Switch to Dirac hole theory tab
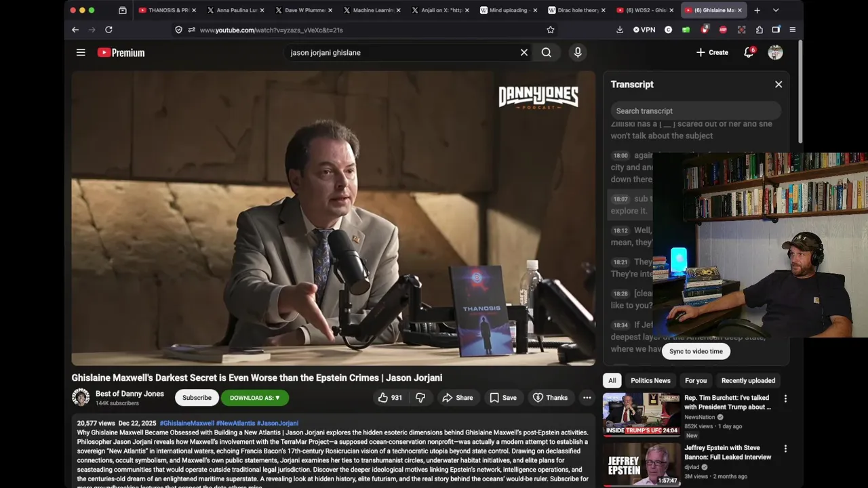868x488 pixels. (576, 10)
